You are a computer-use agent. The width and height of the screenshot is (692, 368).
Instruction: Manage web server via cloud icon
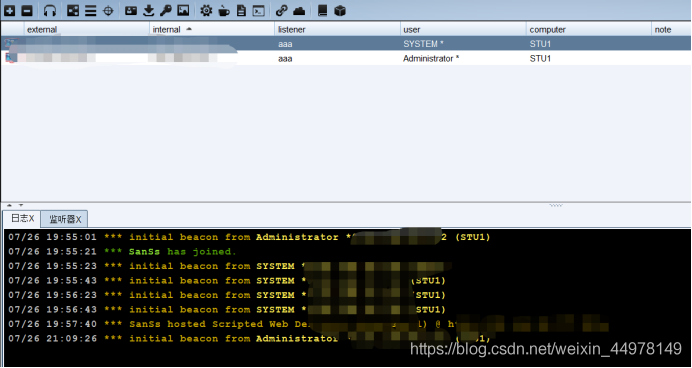click(x=299, y=11)
